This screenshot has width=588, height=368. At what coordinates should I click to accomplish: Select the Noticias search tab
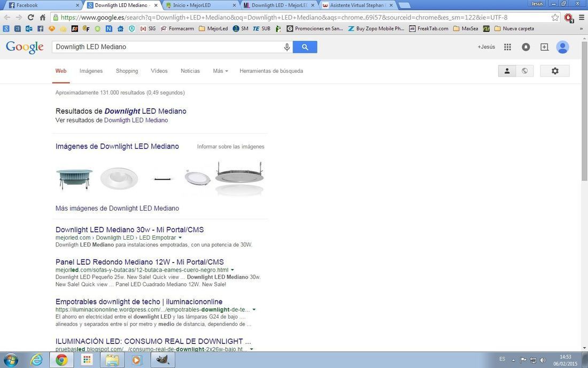pyautogui.click(x=190, y=71)
